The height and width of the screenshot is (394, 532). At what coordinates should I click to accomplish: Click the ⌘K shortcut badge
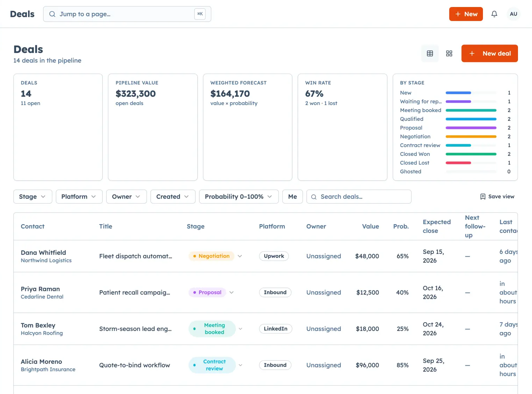pyautogui.click(x=200, y=14)
